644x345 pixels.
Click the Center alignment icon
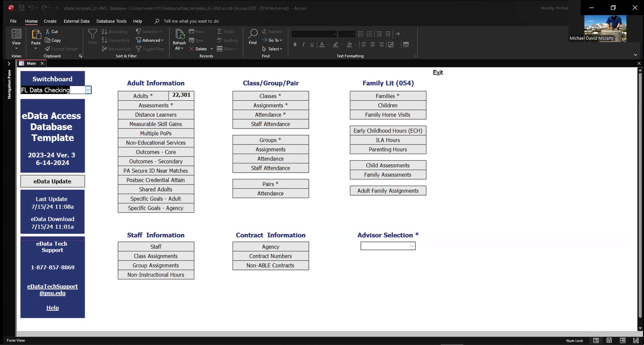[373, 45]
